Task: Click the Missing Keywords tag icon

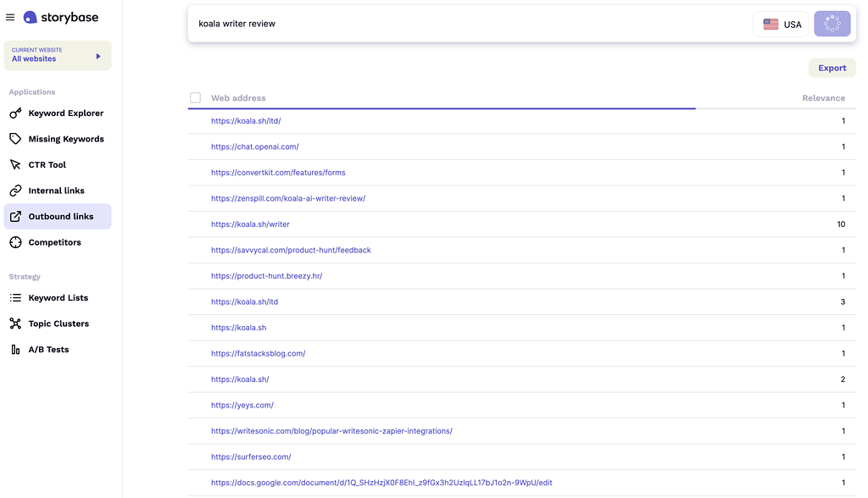Action: click(x=15, y=139)
